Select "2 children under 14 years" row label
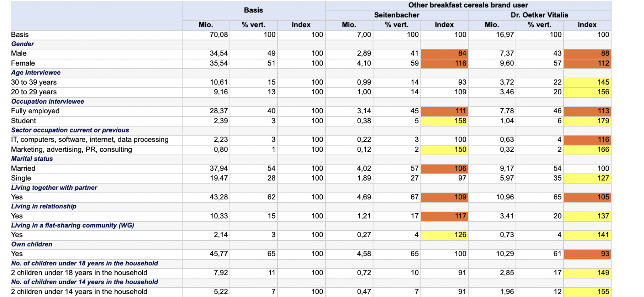 79,292
